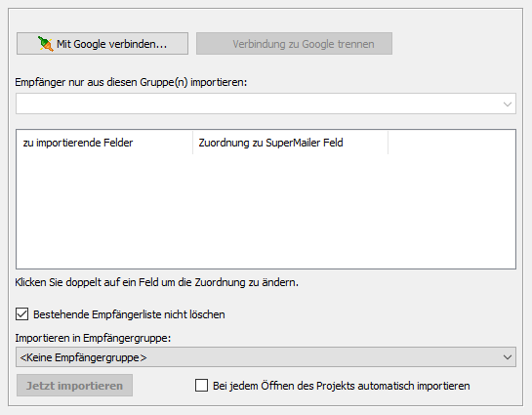Open the '<Keine Empfängergruppe>' dropdown
Image resolution: width=532 pixels, height=415 pixels.
(x=266, y=357)
